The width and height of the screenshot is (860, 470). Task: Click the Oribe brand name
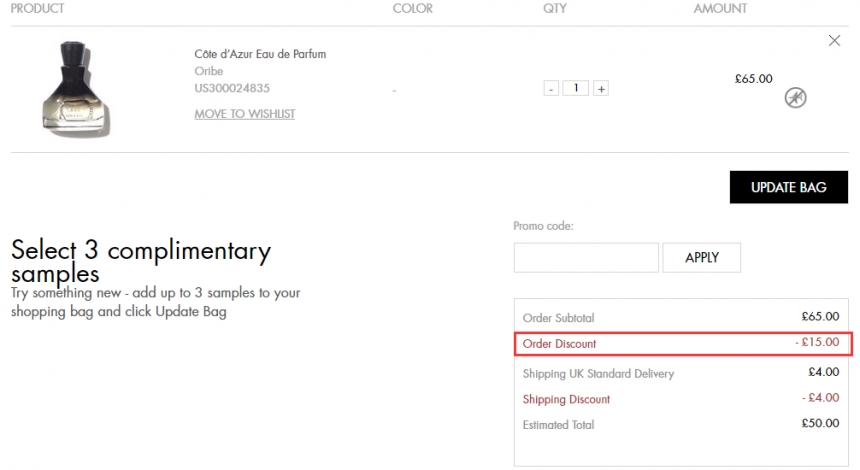(209, 71)
